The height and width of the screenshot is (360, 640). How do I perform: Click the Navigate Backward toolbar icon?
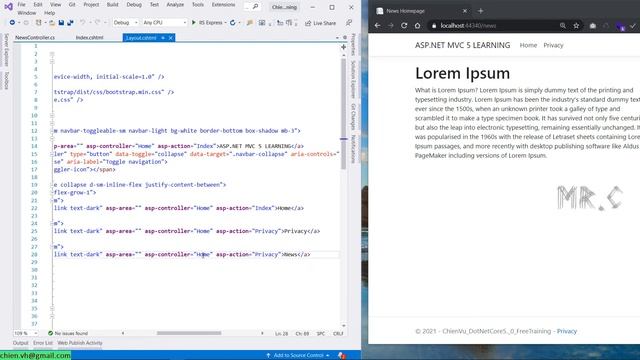(x=12, y=23)
